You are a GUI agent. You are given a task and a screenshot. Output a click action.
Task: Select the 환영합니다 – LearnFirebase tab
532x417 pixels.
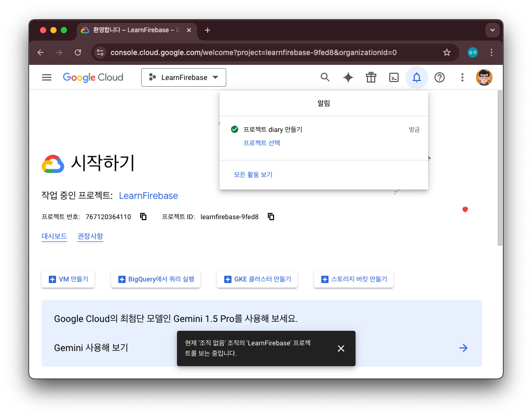tap(137, 30)
